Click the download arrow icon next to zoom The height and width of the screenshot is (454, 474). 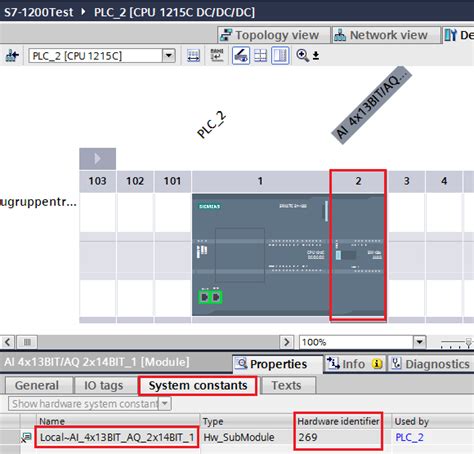coord(316,56)
